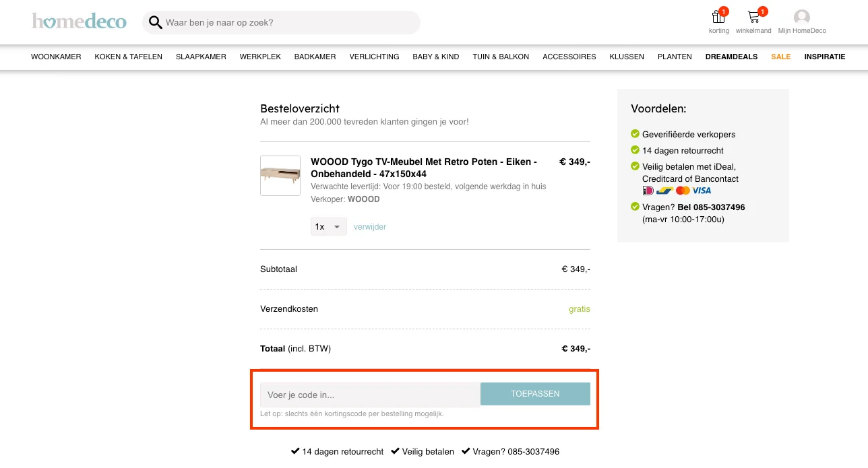
Task: Open the quantity dropdown showing 1x
Action: [328, 226]
